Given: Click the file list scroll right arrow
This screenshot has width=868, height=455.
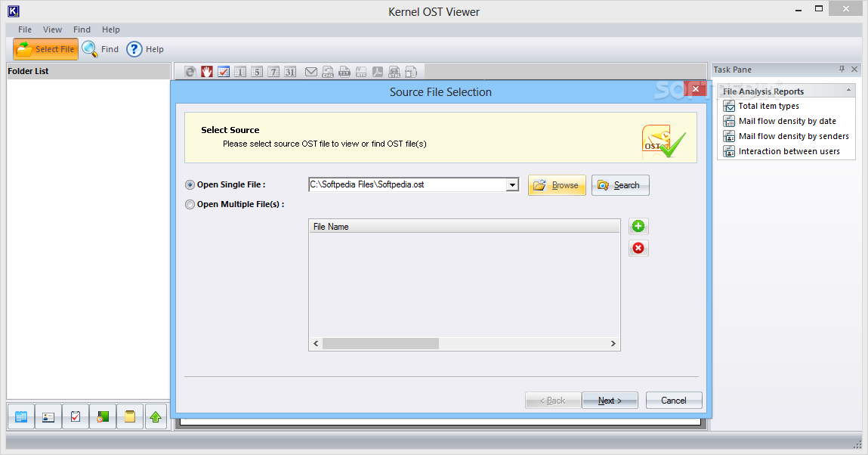Looking at the screenshot, I should click(613, 344).
